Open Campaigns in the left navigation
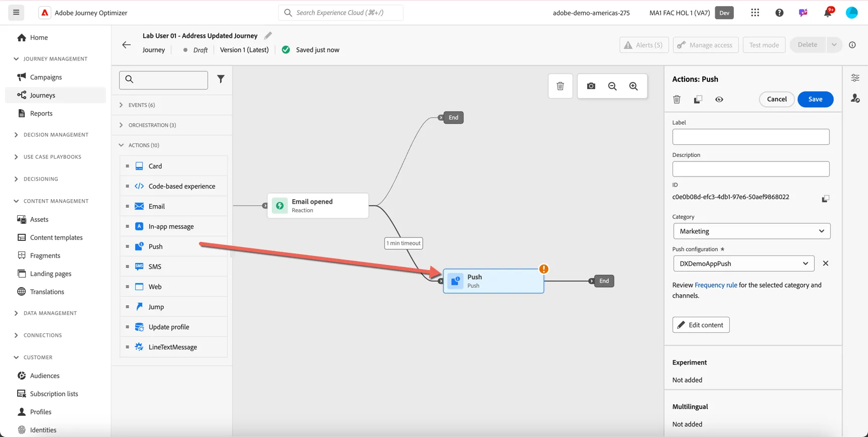868x437 pixels. pos(46,77)
